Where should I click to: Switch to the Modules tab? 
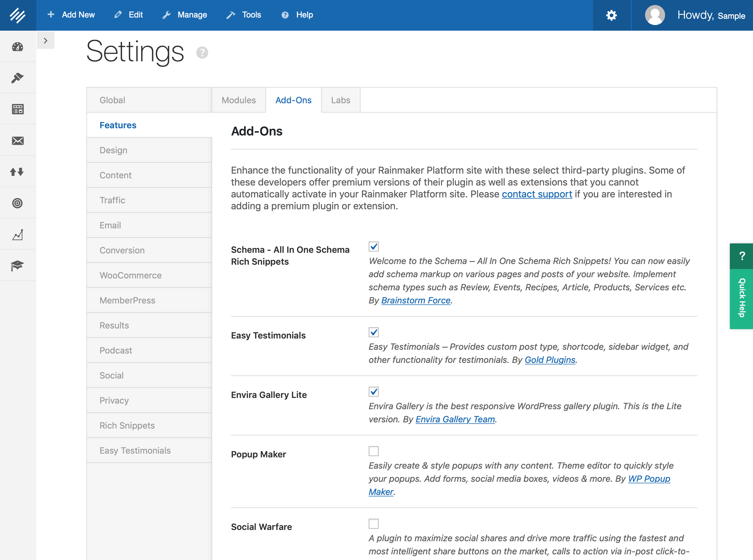[x=239, y=100]
